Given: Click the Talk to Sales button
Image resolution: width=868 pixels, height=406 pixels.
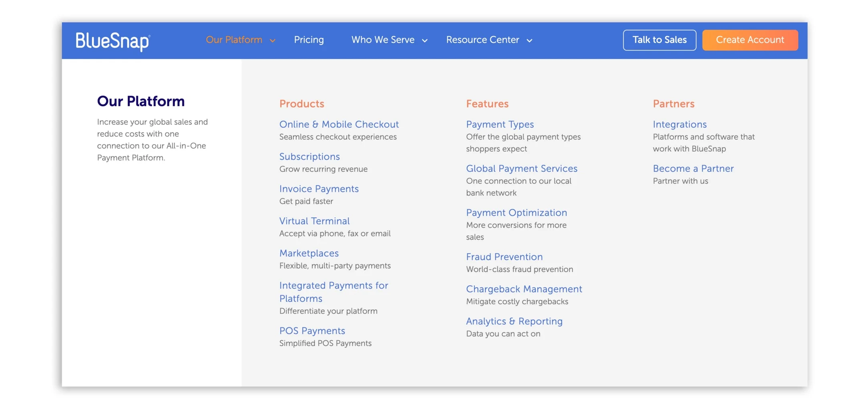Looking at the screenshot, I should [x=659, y=40].
